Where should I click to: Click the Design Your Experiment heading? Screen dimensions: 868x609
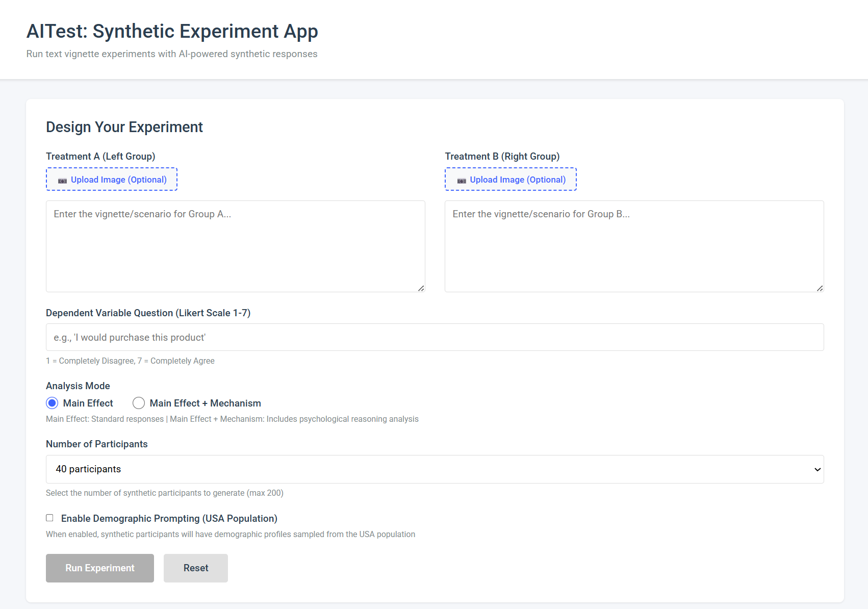pyautogui.click(x=124, y=127)
